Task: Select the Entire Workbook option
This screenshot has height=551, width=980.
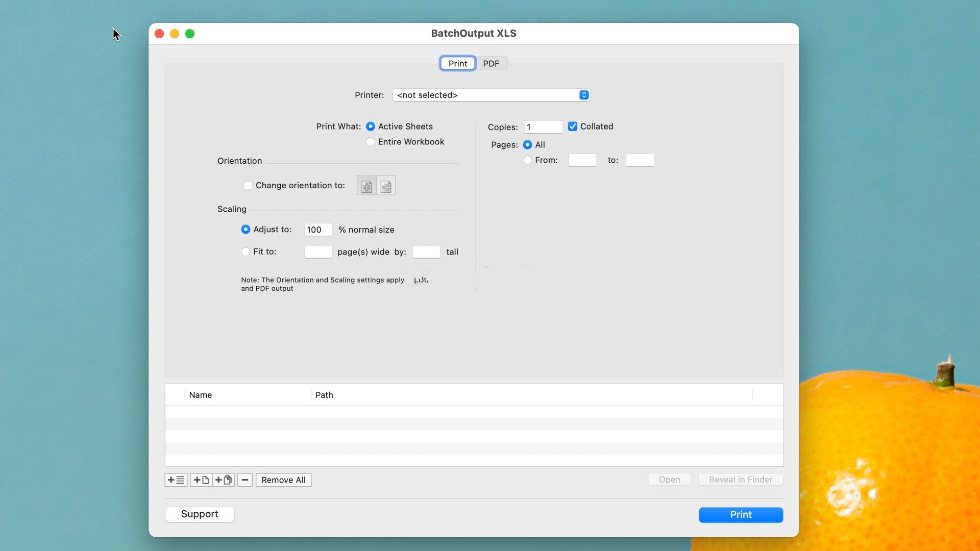Action: [371, 142]
